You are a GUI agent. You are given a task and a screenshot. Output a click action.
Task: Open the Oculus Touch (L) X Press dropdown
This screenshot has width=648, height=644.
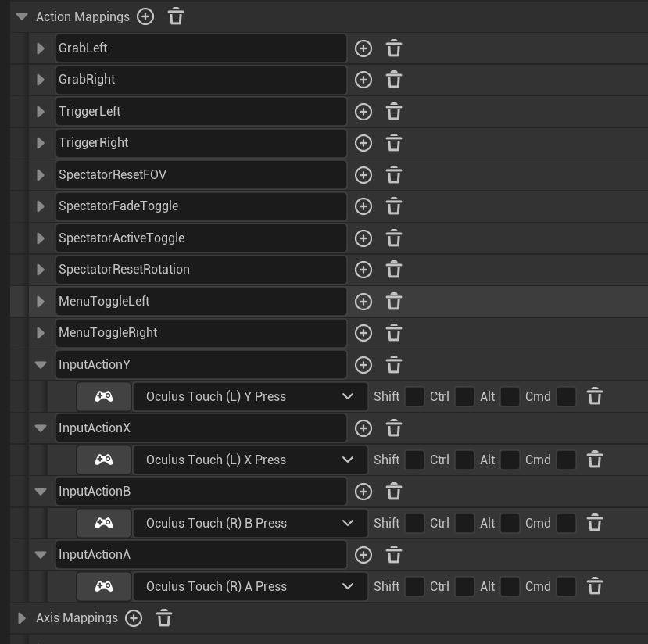(250, 460)
